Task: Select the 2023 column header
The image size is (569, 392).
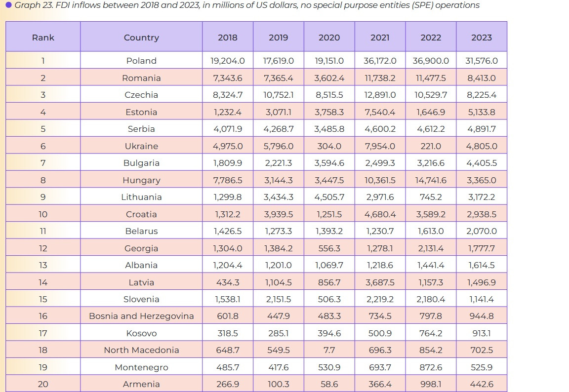Action: coord(481,38)
